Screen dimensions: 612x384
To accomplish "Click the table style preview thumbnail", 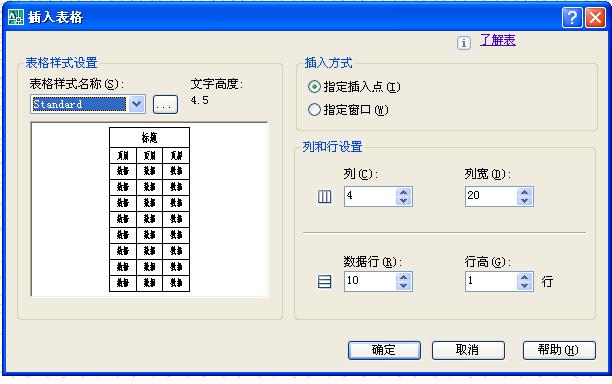I will point(149,210).
